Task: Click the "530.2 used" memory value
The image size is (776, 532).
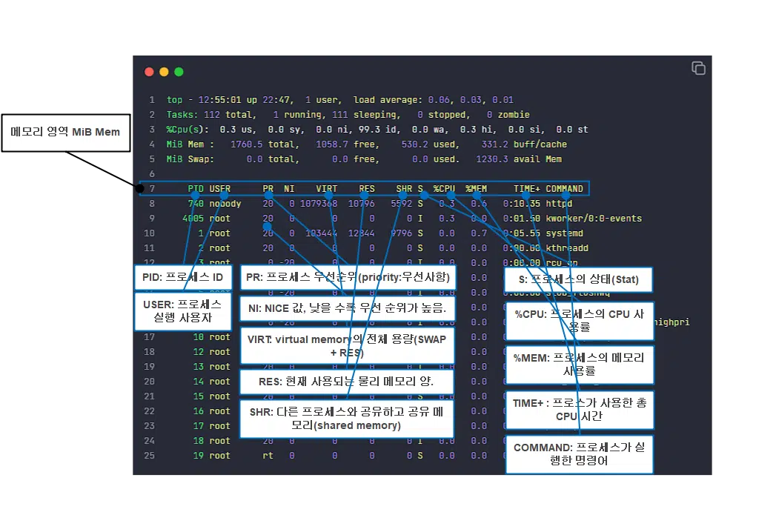Action: click(x=431, y=144)
